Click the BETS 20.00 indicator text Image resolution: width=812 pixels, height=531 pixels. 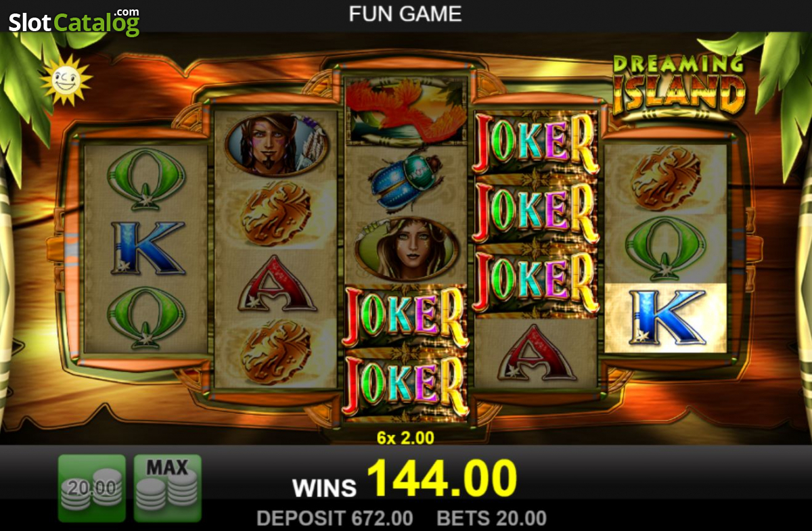point(492,519)
